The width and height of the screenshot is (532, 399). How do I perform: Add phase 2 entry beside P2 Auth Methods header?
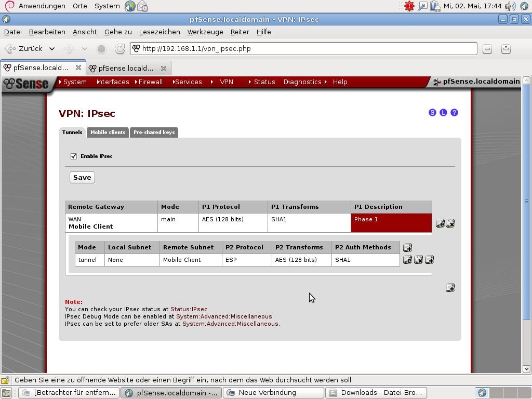click(407, 247)
